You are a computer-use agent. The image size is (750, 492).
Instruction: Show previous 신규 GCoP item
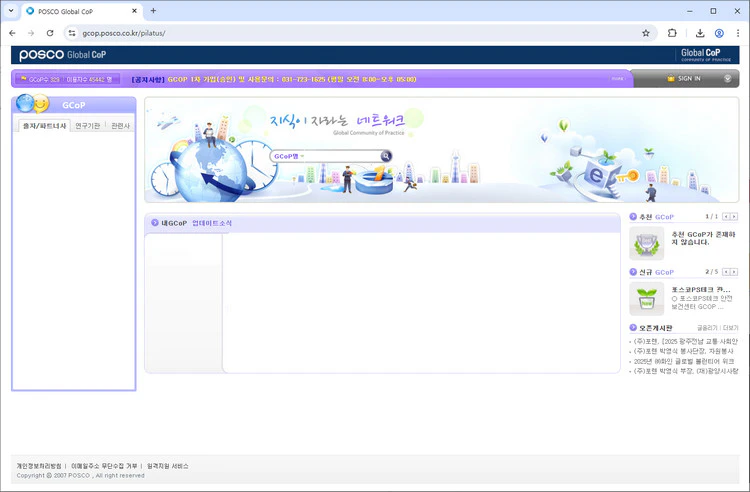[726, 272]
